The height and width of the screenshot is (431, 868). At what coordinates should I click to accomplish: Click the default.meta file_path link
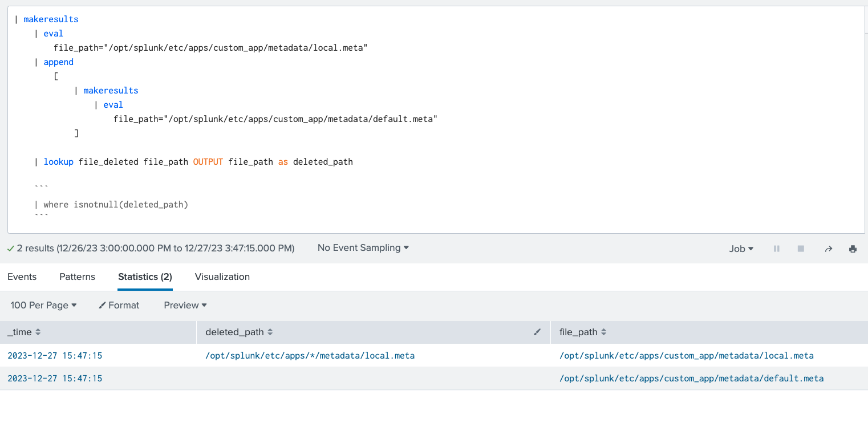click(692, 378)
